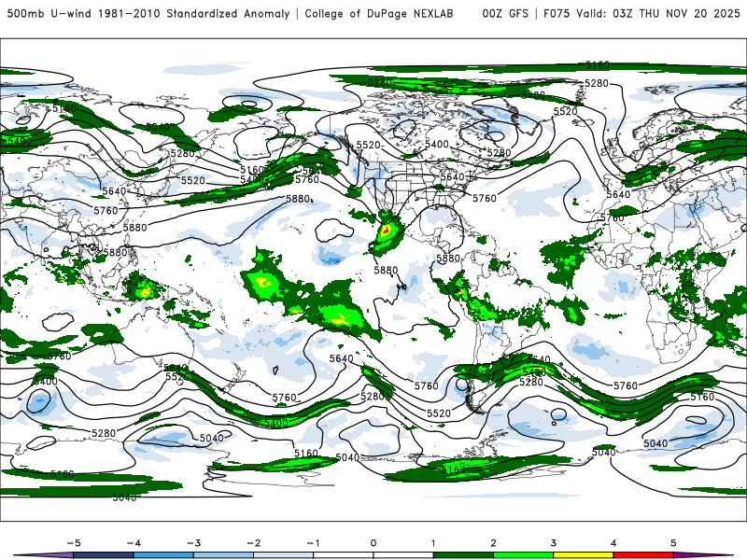The image size is (747, 560).
Task: Click the '2' colorbar tick label
Action: tap(494, 543)
